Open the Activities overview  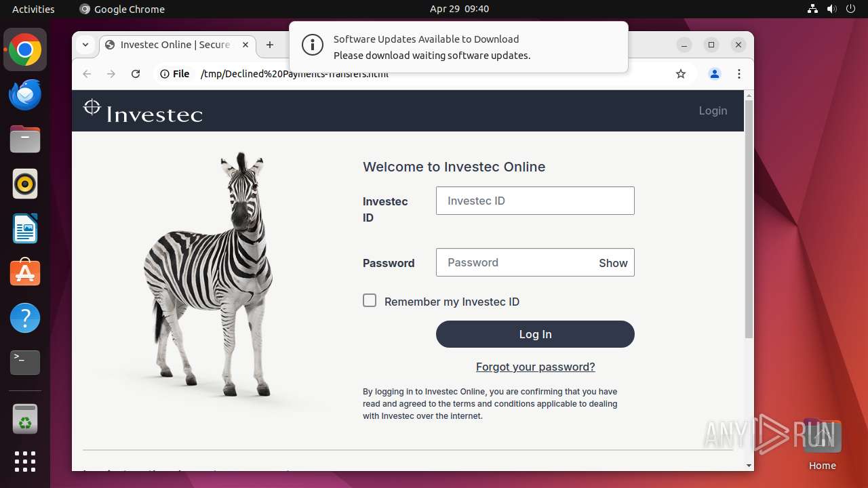coord(33,9)
